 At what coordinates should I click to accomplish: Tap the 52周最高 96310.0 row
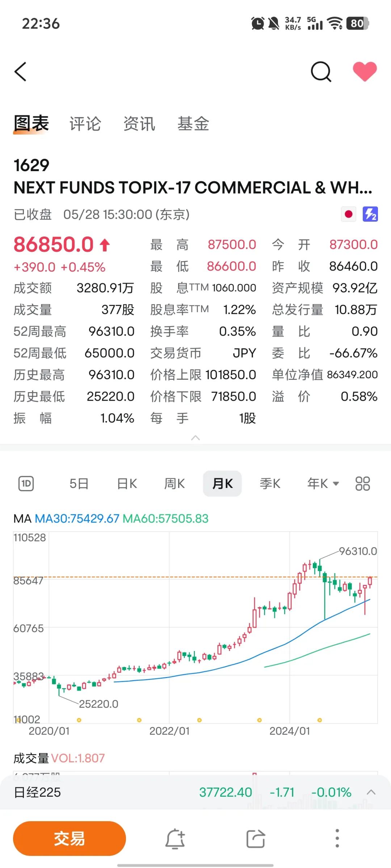pyautogui.click(x=74, y=331)
